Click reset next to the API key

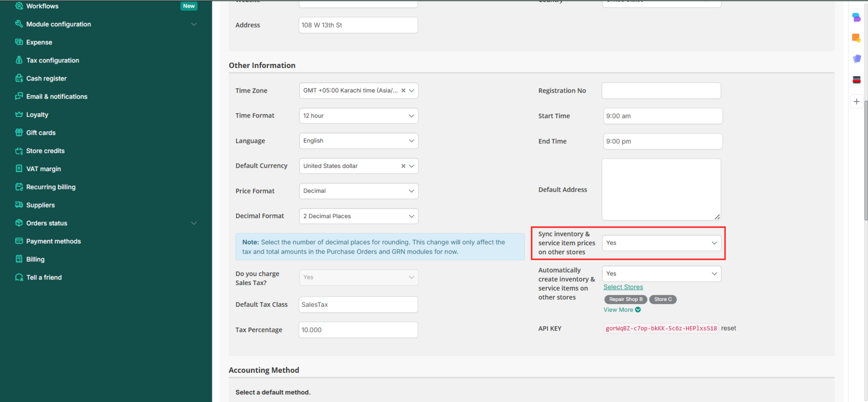coord(729,328)
